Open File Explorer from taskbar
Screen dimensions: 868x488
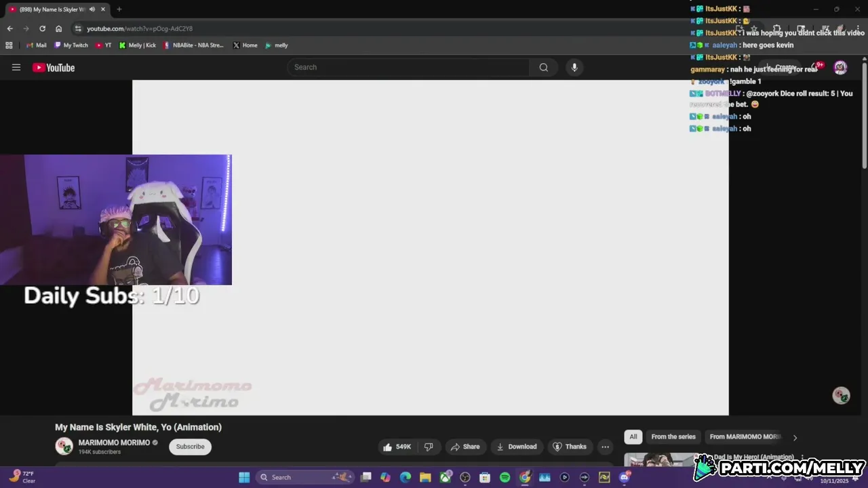coord(425,477)
